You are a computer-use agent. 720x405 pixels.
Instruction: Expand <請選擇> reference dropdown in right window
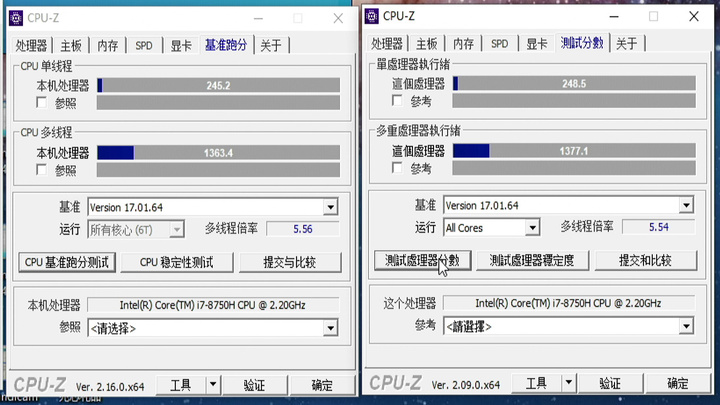[x=686, y=326]
